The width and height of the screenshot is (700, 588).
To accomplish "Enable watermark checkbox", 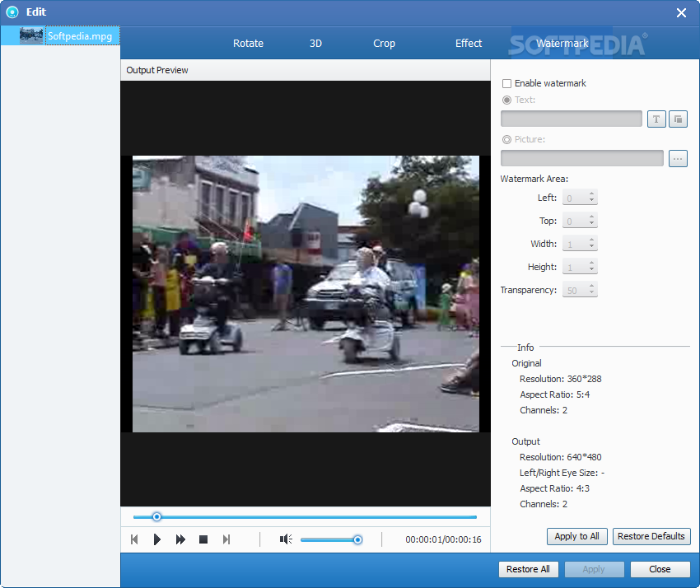I will [507, 84].
